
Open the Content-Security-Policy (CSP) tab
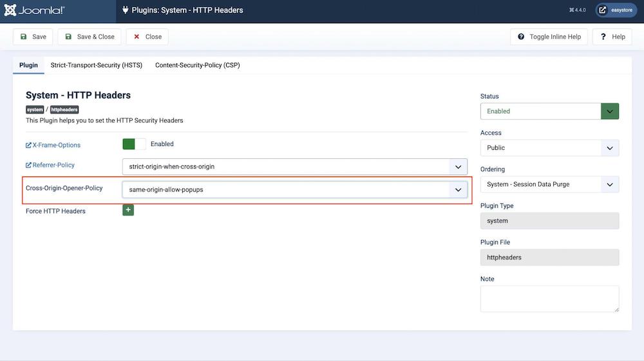tap(198, 65)
